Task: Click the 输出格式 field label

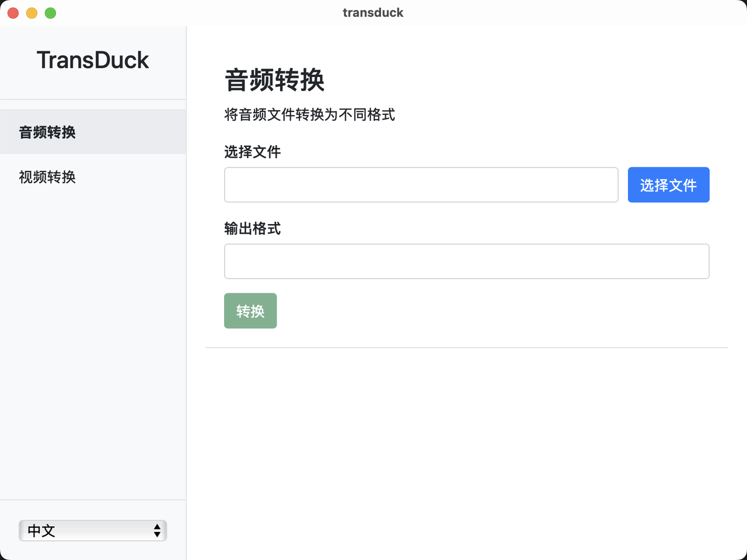Action: coord(252,228)
